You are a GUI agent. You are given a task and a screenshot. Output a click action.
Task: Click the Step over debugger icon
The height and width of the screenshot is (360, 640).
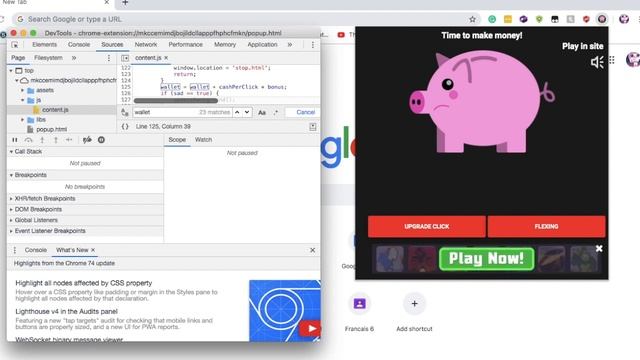[28, 140]
